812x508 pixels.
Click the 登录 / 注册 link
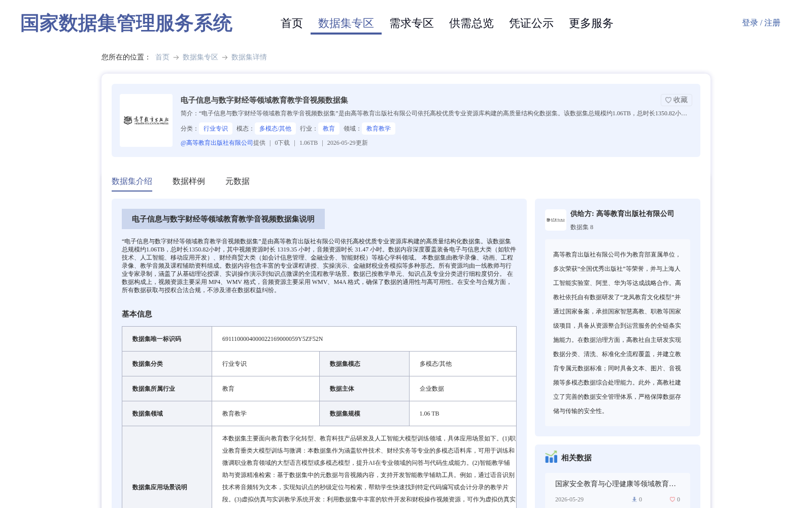(x=761, y=23)
